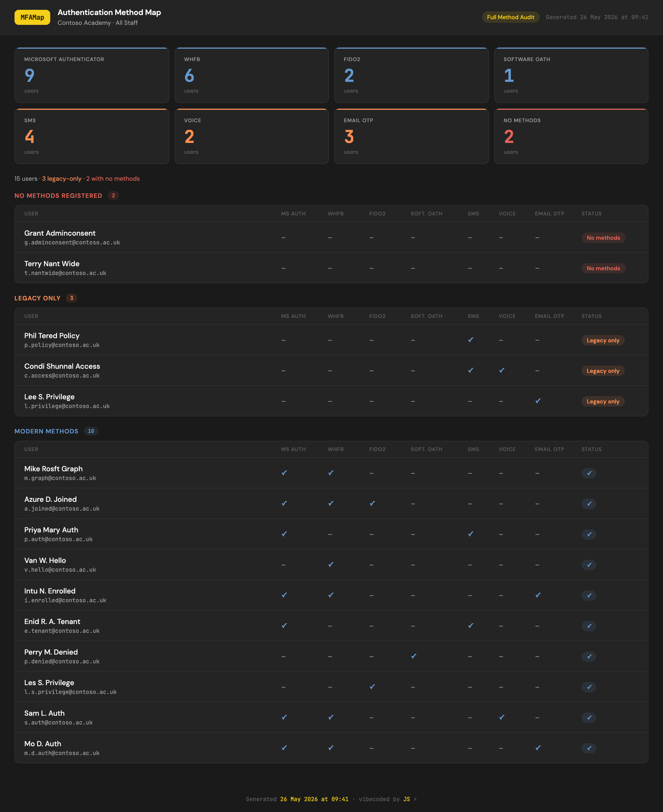Click Lee S. Privilege's Legacy only badge
Image resolution: width=663 pixels, height=812 pixels.
[603, 401]
